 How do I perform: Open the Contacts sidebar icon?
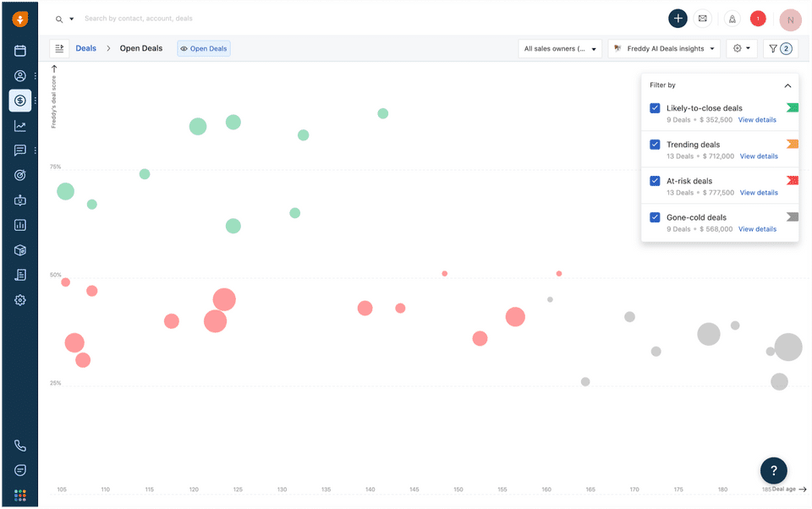point(20,76)
